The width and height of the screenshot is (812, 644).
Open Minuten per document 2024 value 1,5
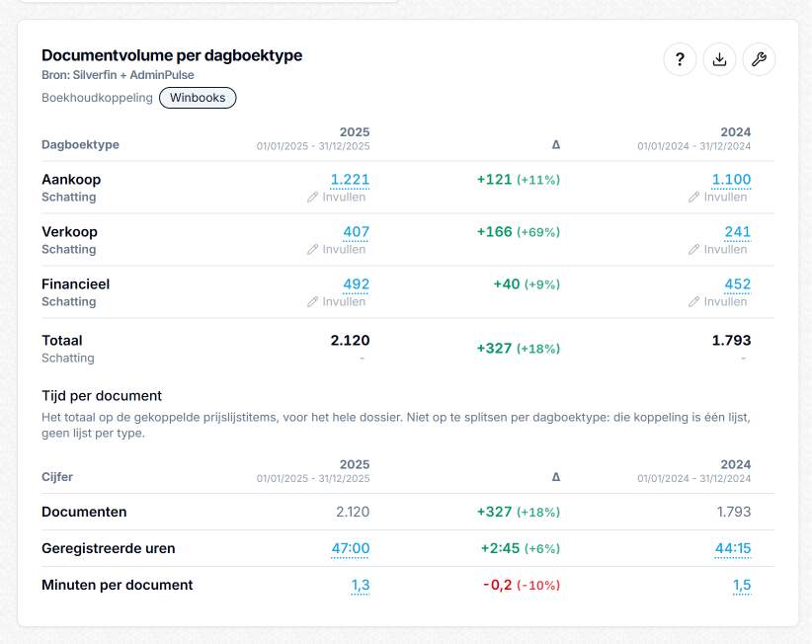(x=742, y=586)
